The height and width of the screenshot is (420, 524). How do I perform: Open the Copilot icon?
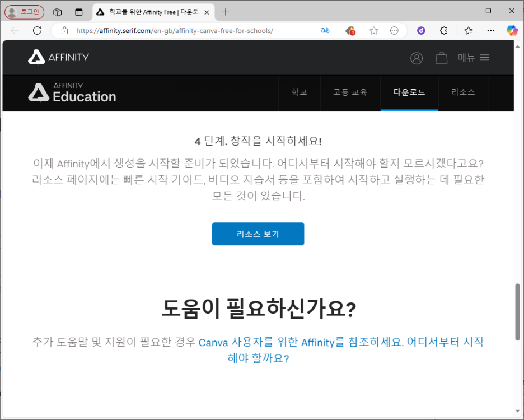coord(512,31)
